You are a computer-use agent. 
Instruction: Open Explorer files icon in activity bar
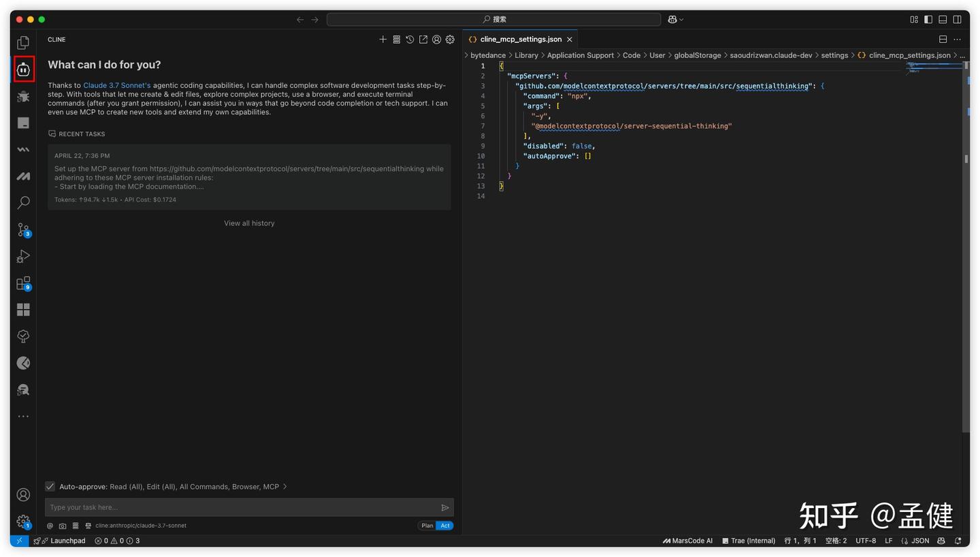click(23, 42)
